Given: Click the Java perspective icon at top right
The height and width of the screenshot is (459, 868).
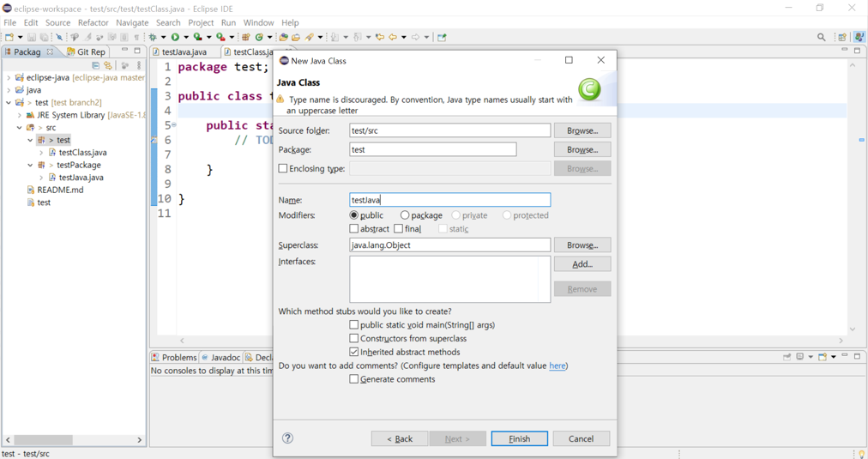Looking at the screenshot, I should pyautogui.click(x=859, y=37).
